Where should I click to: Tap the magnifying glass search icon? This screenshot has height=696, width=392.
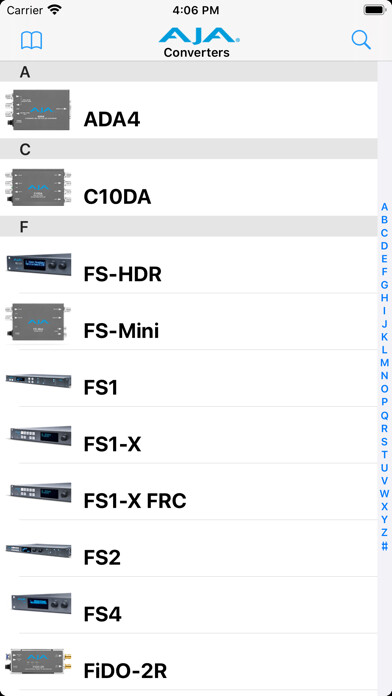pos(360,40)
